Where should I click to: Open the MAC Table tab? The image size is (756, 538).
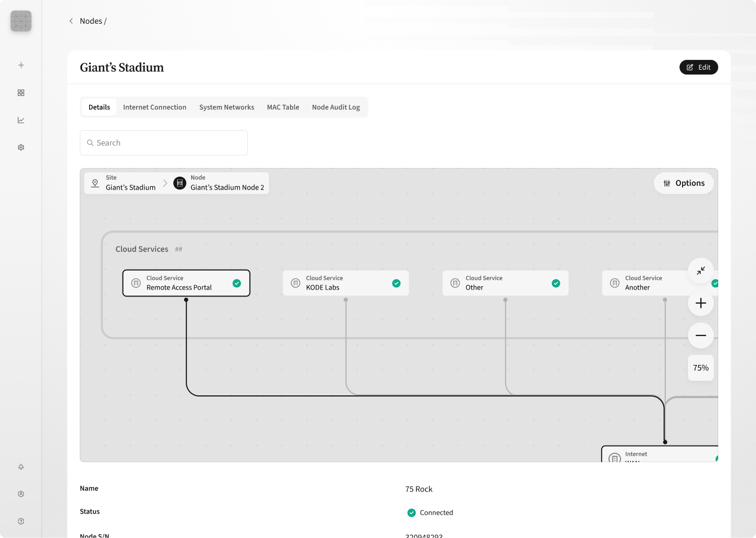point(283,107)
